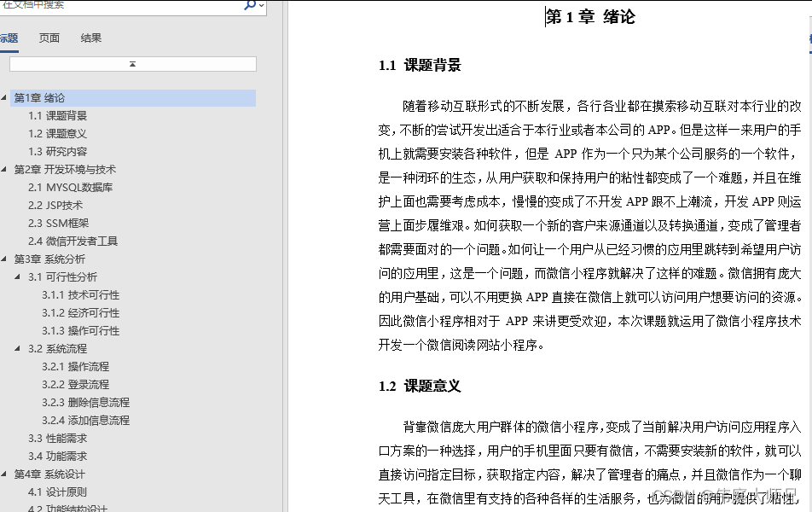Go to heading 1.1 课题背景

pyautogui.click(x=57, y=115)
